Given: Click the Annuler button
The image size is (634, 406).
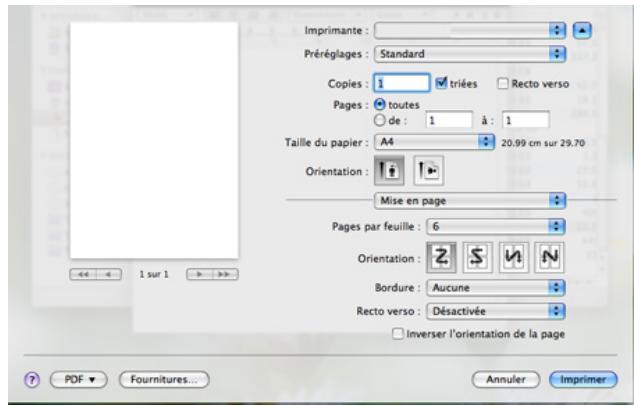Looking at the screenshot, I should click(506, 380).
